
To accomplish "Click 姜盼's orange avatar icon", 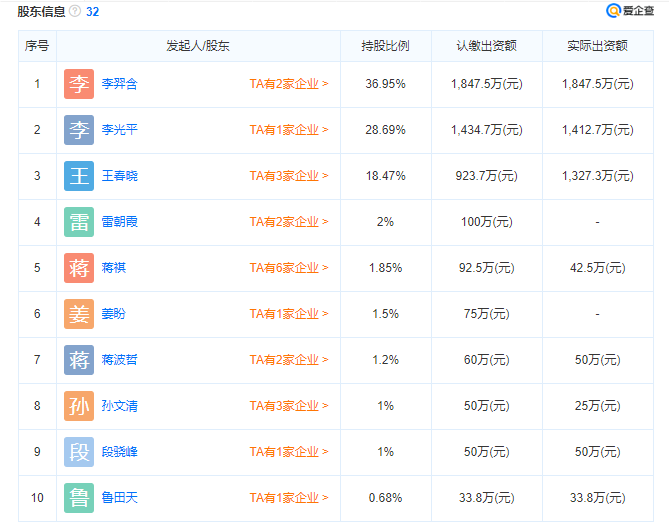I will coord(79,314).
